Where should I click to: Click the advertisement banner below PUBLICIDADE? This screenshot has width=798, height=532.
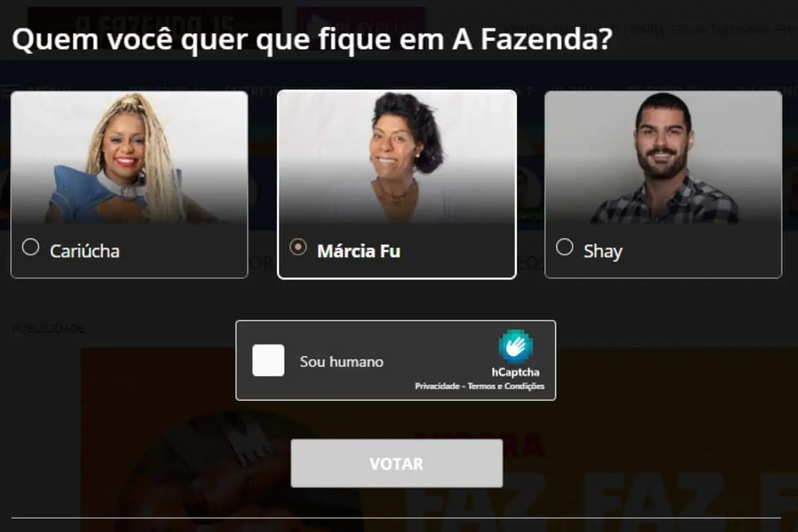click(x=439, y=440)
